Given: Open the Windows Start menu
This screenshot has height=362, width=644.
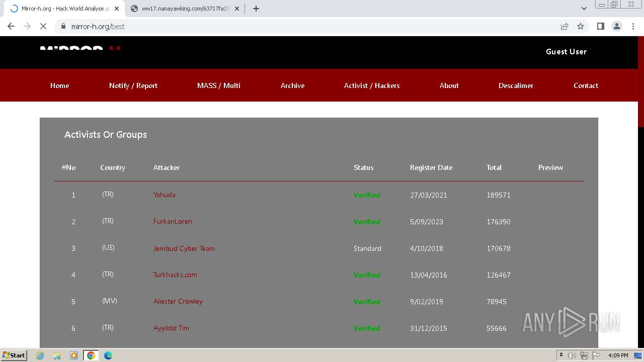Looking at the screenshot, I should tap(14, 355).
